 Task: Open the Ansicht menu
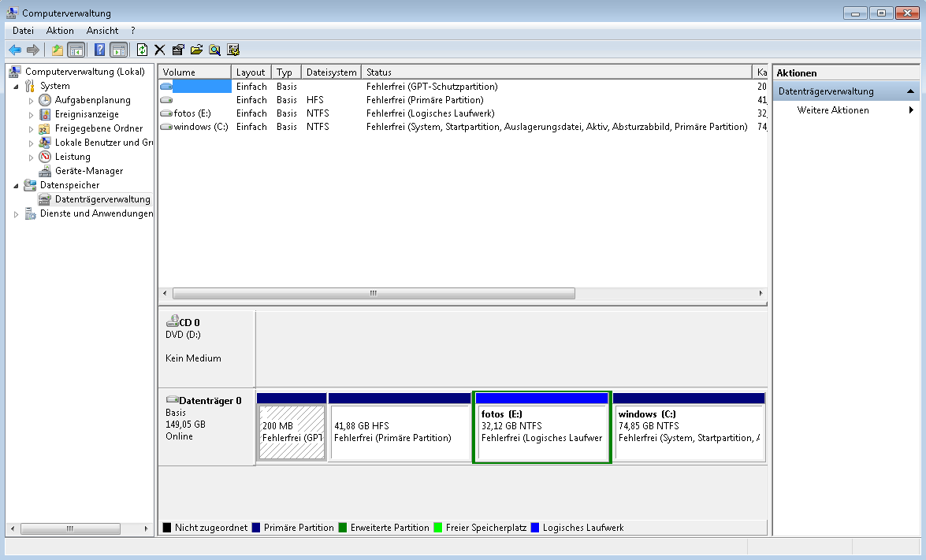pyautogui.click(x=102, y=31)
